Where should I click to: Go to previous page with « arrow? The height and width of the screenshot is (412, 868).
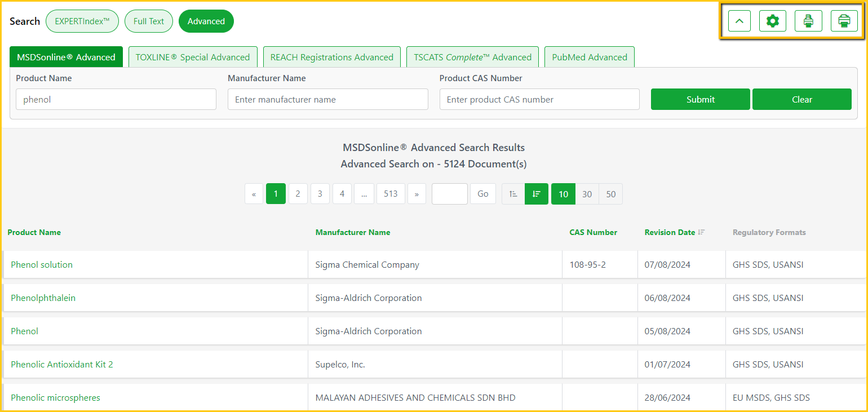[254, 194]
